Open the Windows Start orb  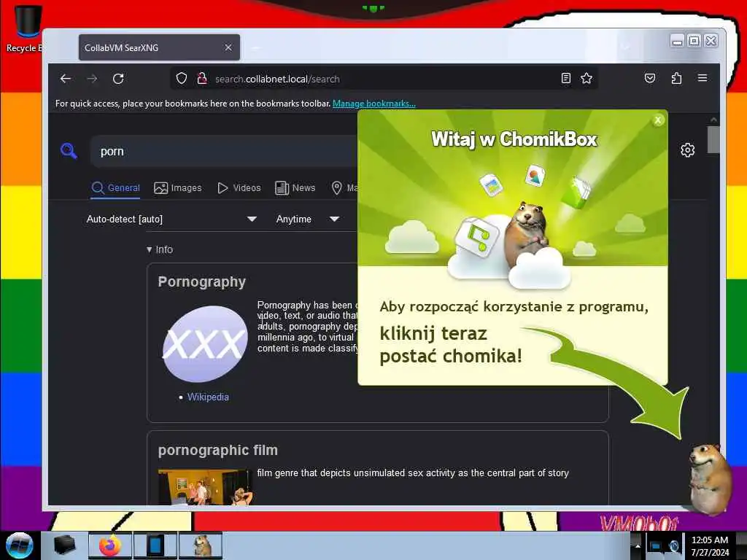click(20, 545)
